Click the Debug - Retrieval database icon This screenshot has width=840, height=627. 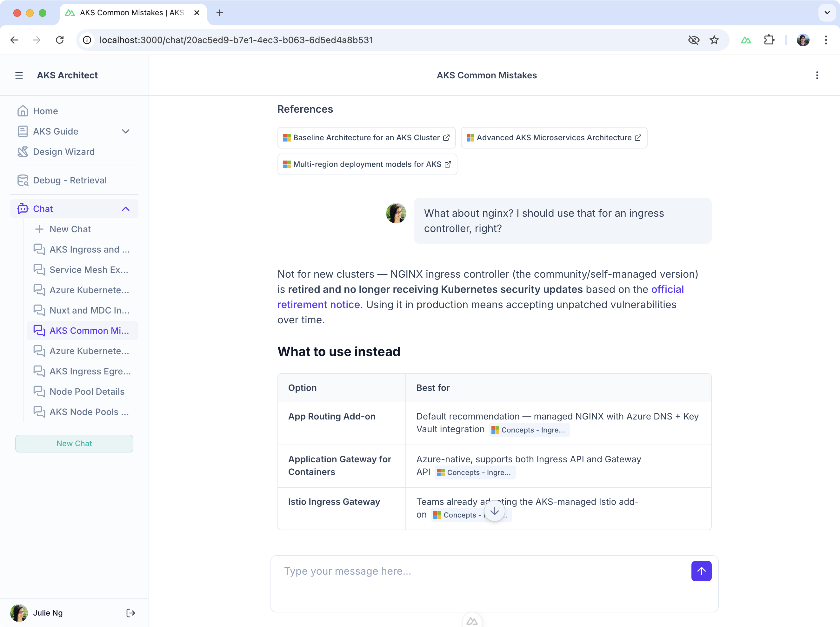pyautogui.click(x=23, y=180)
